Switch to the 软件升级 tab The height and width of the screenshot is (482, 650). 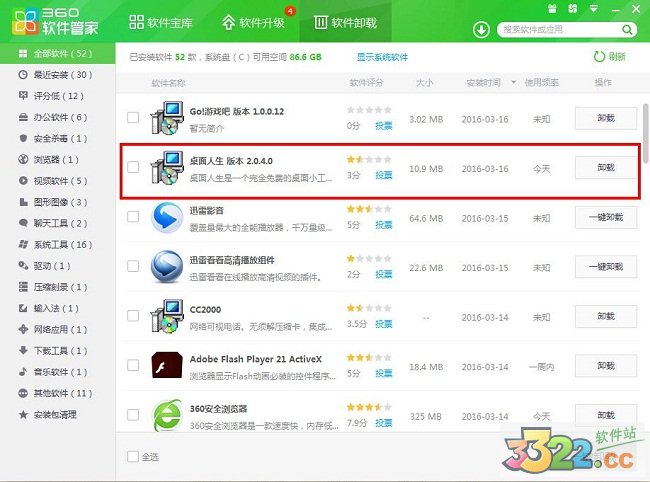pos(253,22)
